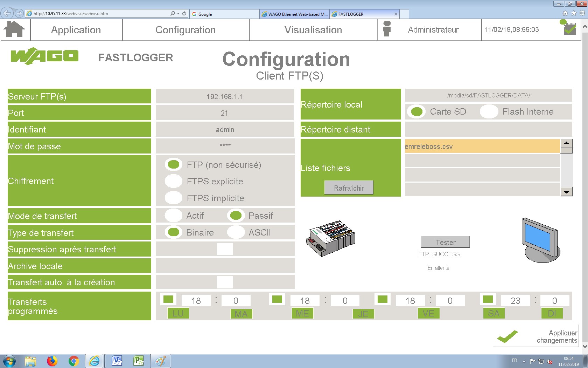Open browser Home icon in toolbar
Viewport: 588px width, 368px height.
(x=565, y=13)
